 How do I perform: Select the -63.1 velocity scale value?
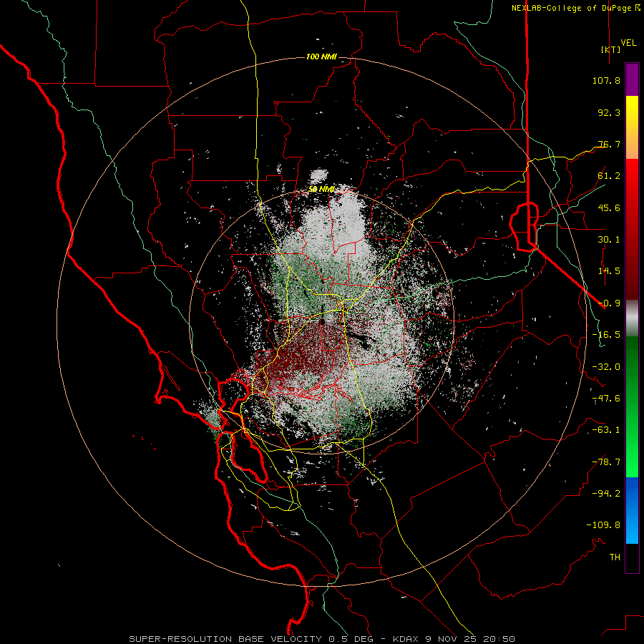coord(606,430)
